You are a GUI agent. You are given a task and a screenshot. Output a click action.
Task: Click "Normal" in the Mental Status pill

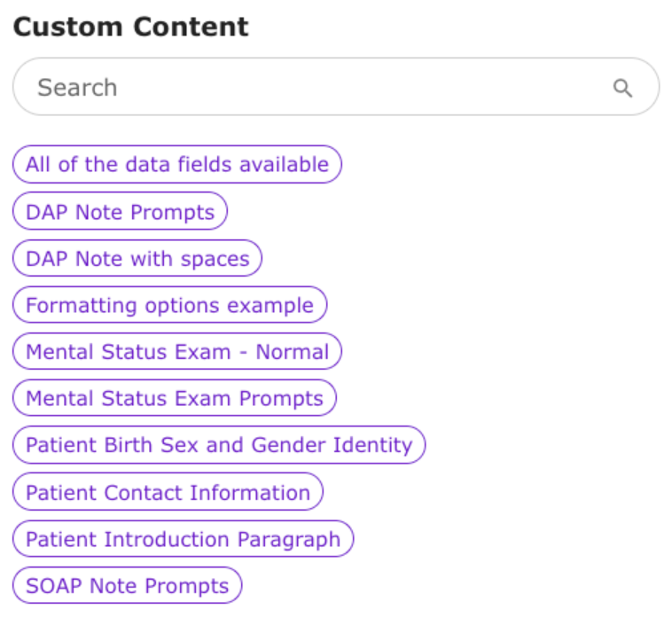(x=292, y=352)
